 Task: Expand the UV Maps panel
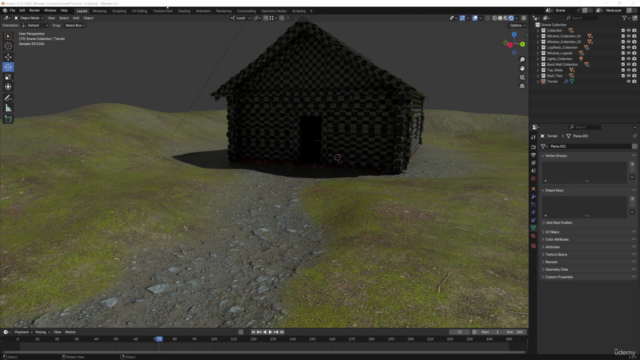(x=551, y=232)
